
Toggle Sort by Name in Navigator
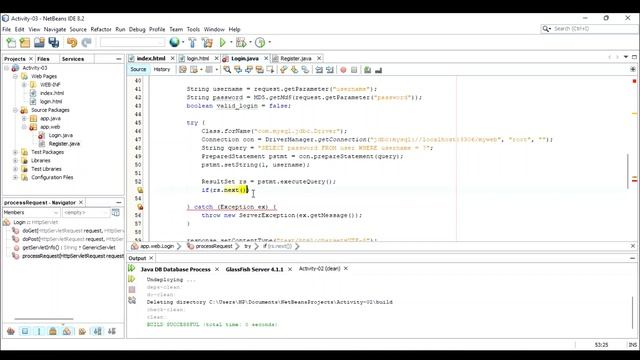pyautogui.click(x=98, y=331)
